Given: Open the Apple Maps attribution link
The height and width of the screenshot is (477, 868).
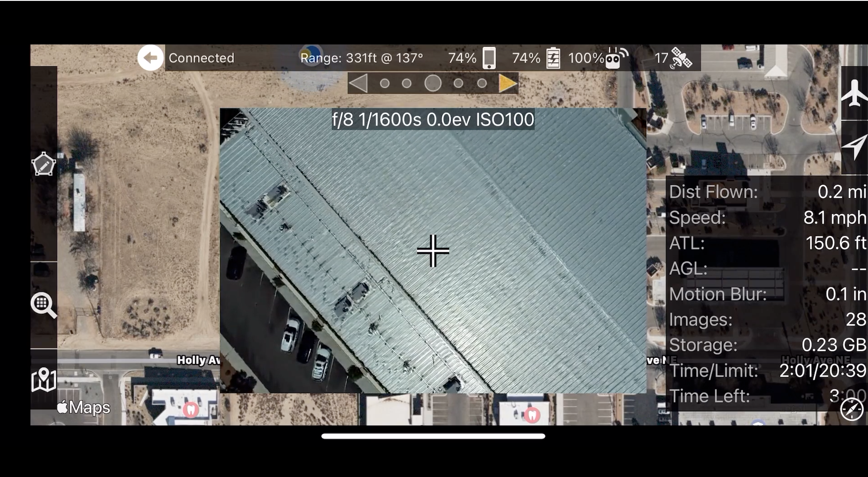Looking at the screenshot, I should [84, 407].
